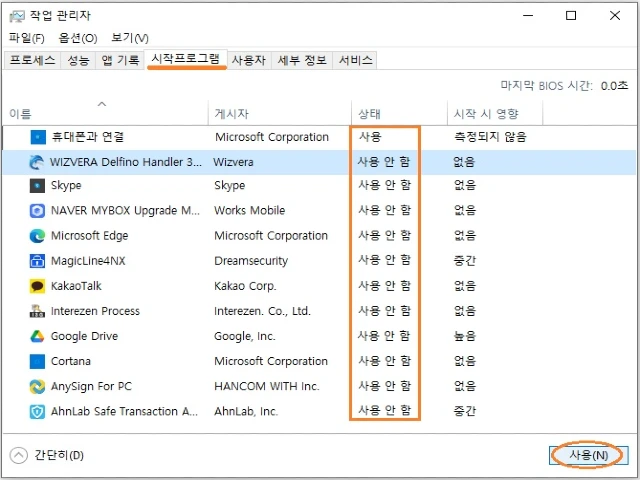Click publisher Google, Inc. cell

245,336
